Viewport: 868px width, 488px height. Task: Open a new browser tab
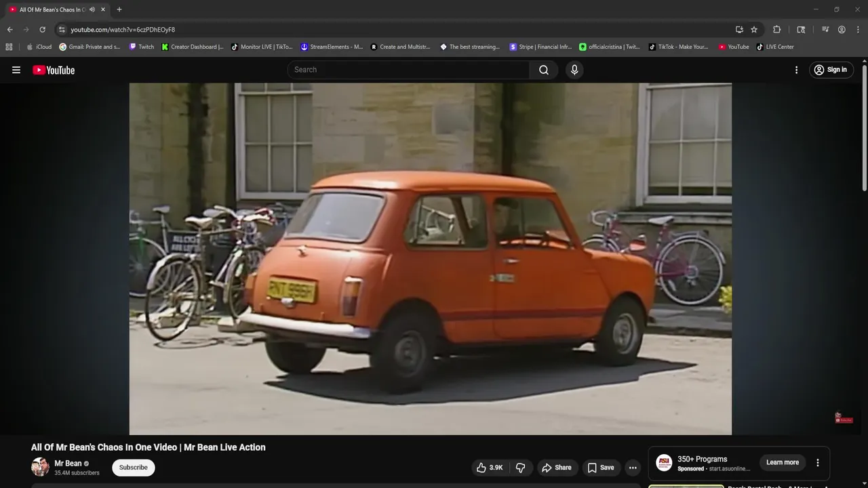coord(119,9)
